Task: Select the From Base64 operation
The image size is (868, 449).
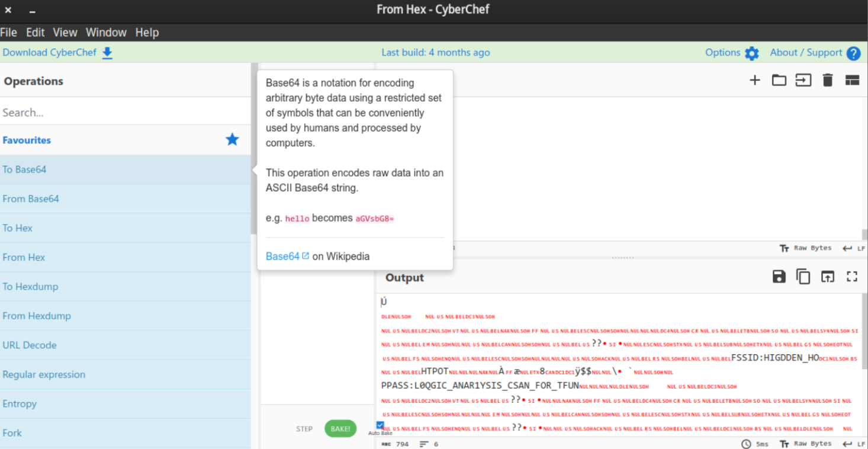Action: [126, 199]
